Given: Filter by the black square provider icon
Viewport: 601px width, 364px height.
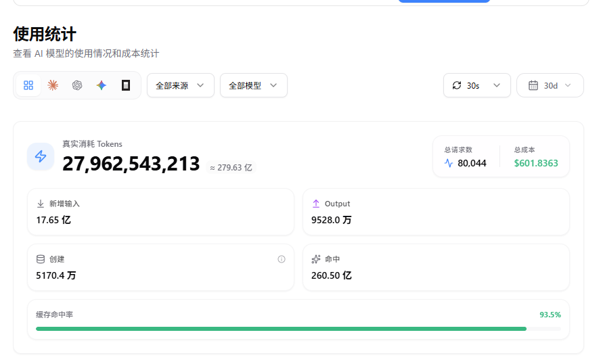Looking at the screenshot, I should point(126,85).
